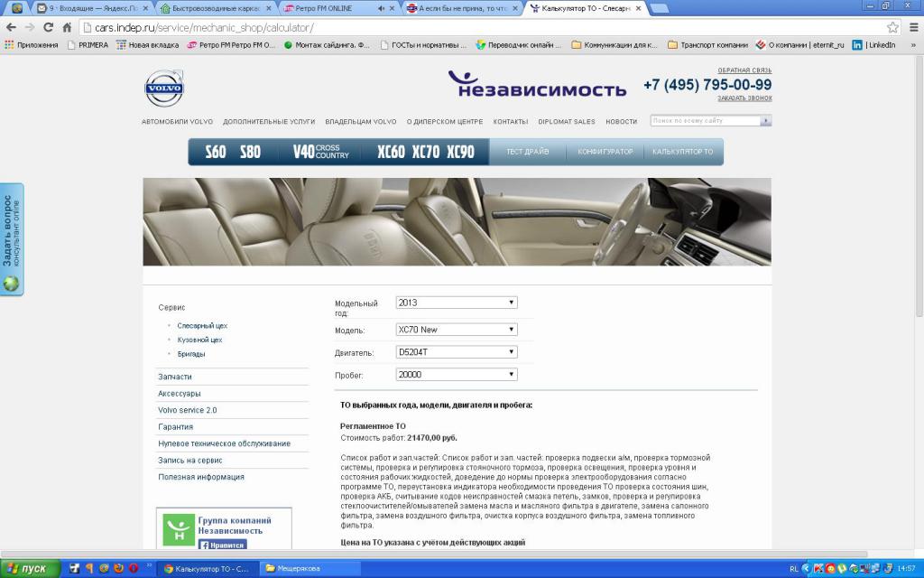Open the АВТОМОБИЛИ VOLVO menu

(x=178, y=122)
